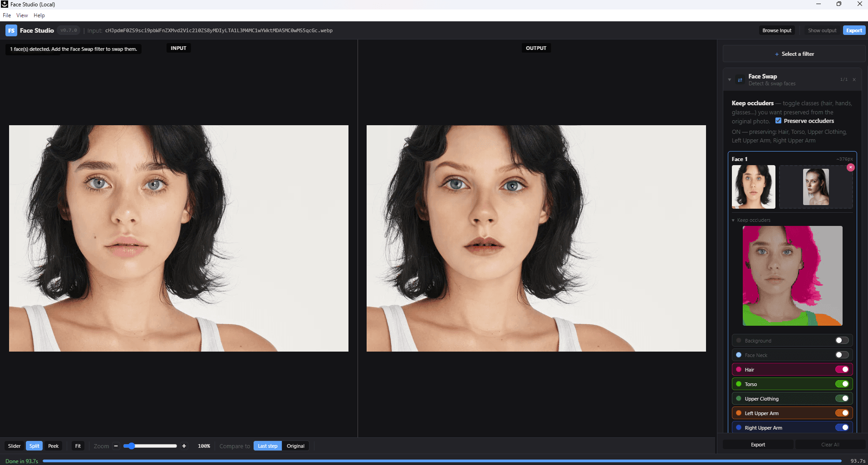Click the blue Export button in header
The width and height of the screenshot is (868, 465).
coord(854,30)
